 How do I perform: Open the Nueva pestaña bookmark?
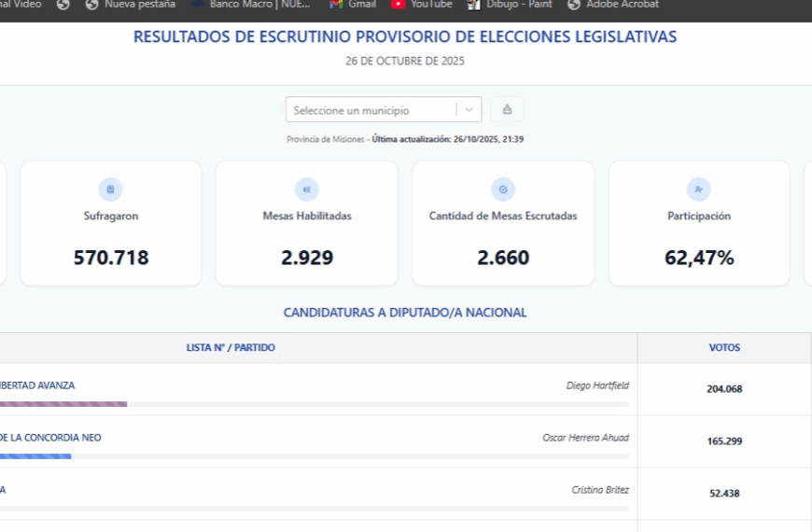pyautogui.click(x=131, y=5)
